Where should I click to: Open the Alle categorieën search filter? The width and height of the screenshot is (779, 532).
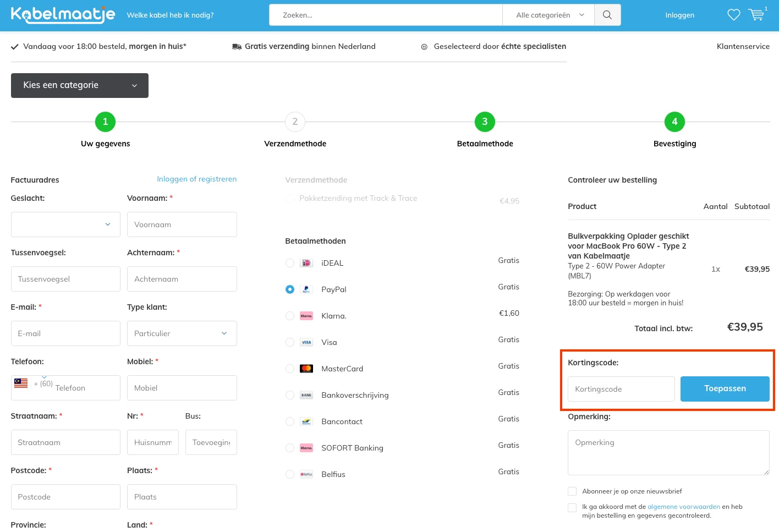(548, 15)
